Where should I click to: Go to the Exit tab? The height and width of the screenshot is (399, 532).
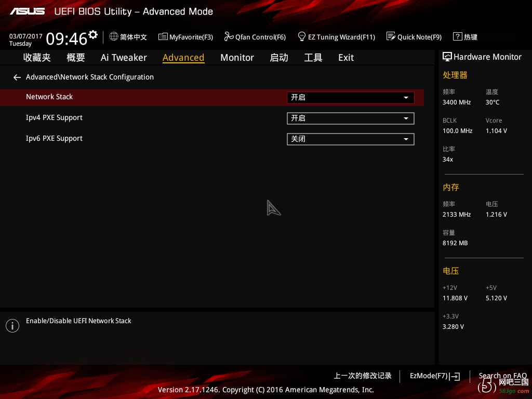coord(346,58)
